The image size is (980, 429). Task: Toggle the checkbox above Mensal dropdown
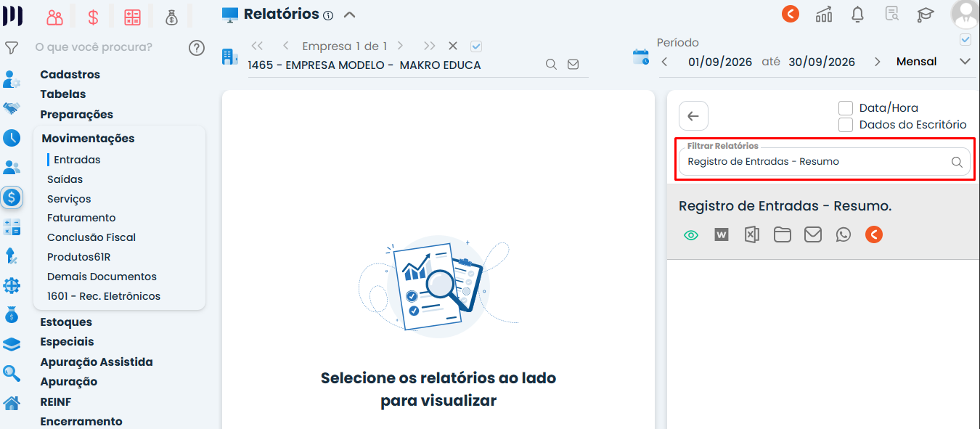[x=965, y=39]
